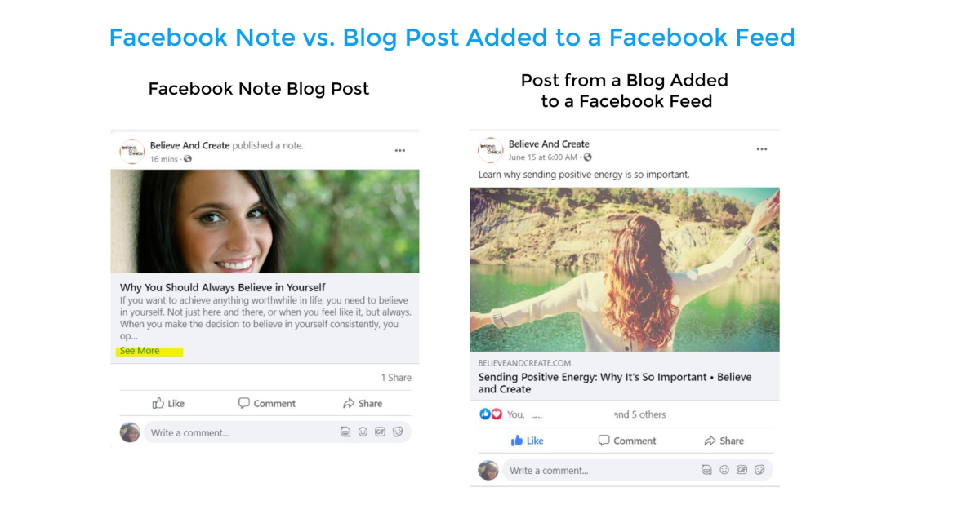The width and height of the screenshot is (980, 514).
Task: Click the Believe And Create avatar on the note post
Action: point(132,151)
